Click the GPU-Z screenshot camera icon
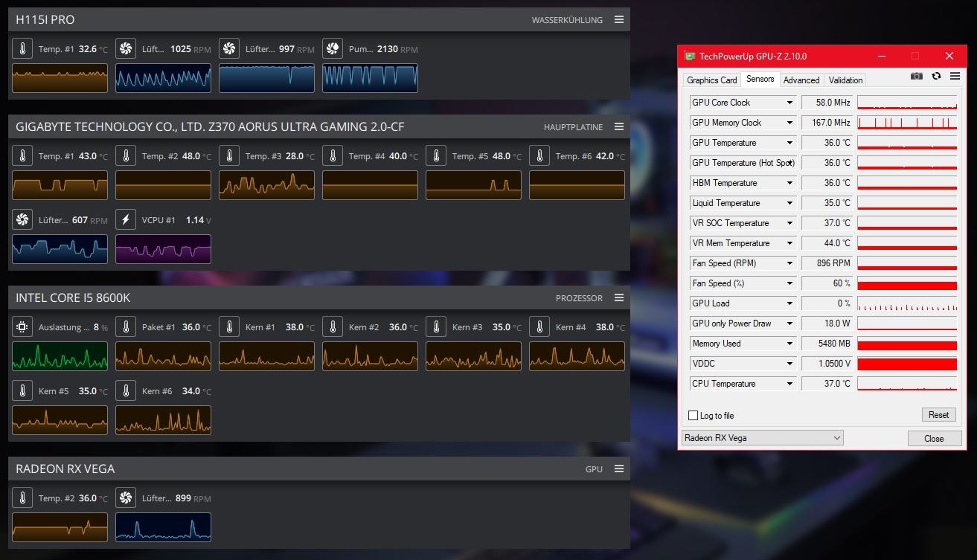The height and width of the screenshot is (560, 977). (x=917, y=77)
